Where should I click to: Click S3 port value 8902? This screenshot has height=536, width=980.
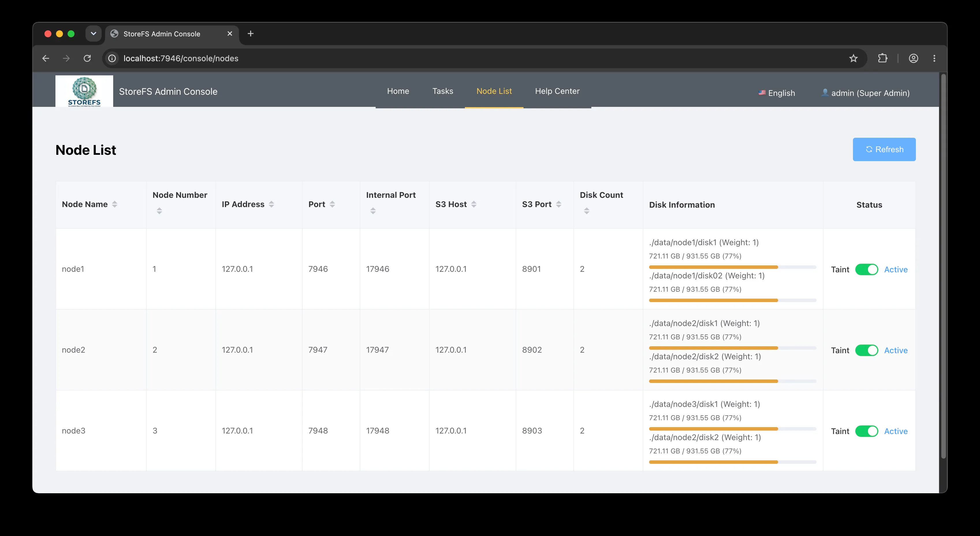(532, 350)
